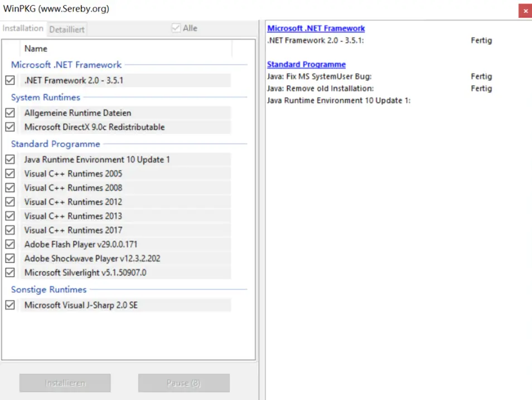
Task: Click 'Java Runtime Environment 10 Update 1:' log entry
Action: (338, 100)
